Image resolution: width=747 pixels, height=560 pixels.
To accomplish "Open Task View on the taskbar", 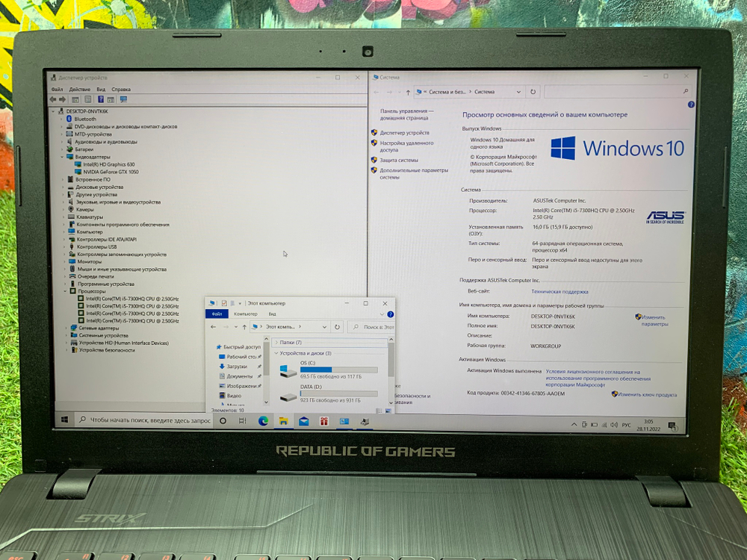I will (243, 421).
